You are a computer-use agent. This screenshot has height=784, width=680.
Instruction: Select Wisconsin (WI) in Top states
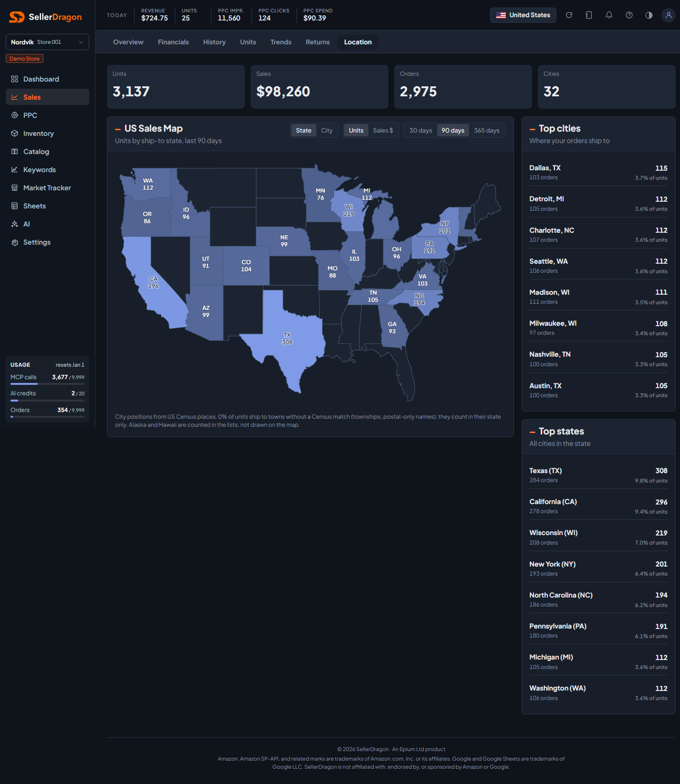pyautogui.click(x=598, y=537)
